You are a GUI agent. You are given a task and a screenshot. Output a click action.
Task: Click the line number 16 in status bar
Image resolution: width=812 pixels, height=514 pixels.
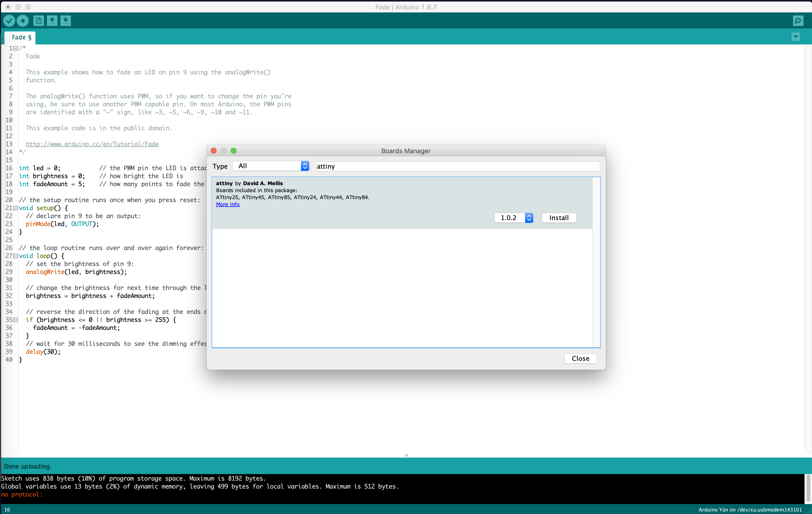[x=7, y=510]
